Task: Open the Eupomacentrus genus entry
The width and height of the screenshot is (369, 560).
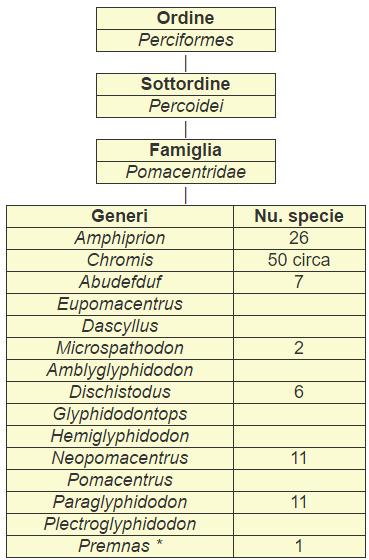Action: click(x=120, y=304)
